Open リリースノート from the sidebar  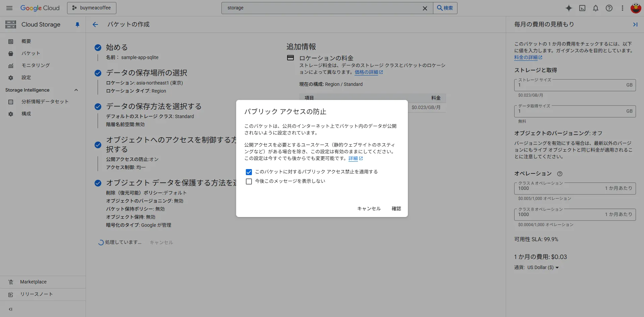(x=43, y=294)
